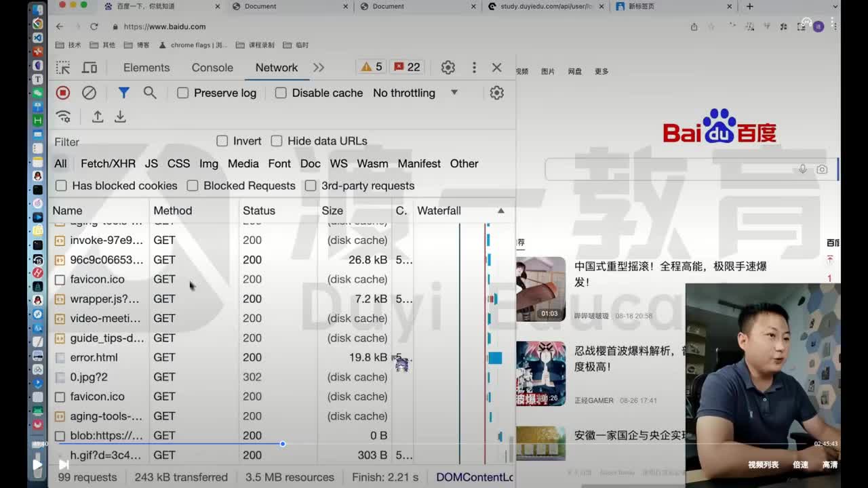Show more DevTools tabs via the double chevron
This screenshot has height=488, width=868.
[319, 68]
